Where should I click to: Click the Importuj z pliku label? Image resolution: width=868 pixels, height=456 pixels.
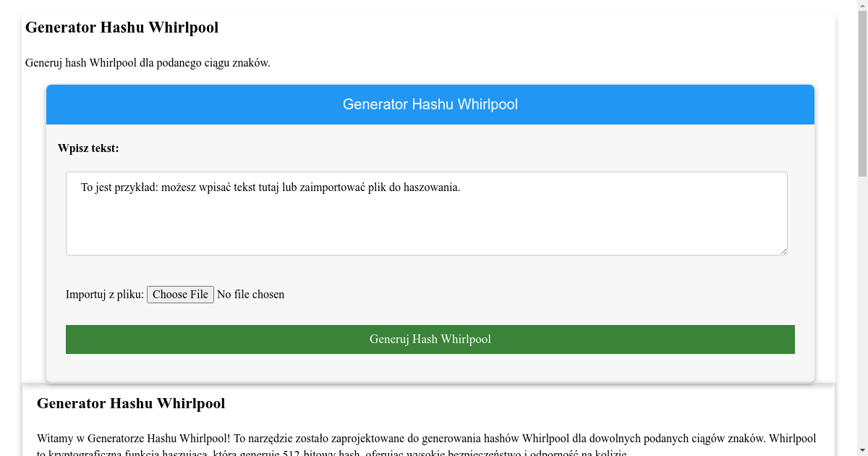103,294
